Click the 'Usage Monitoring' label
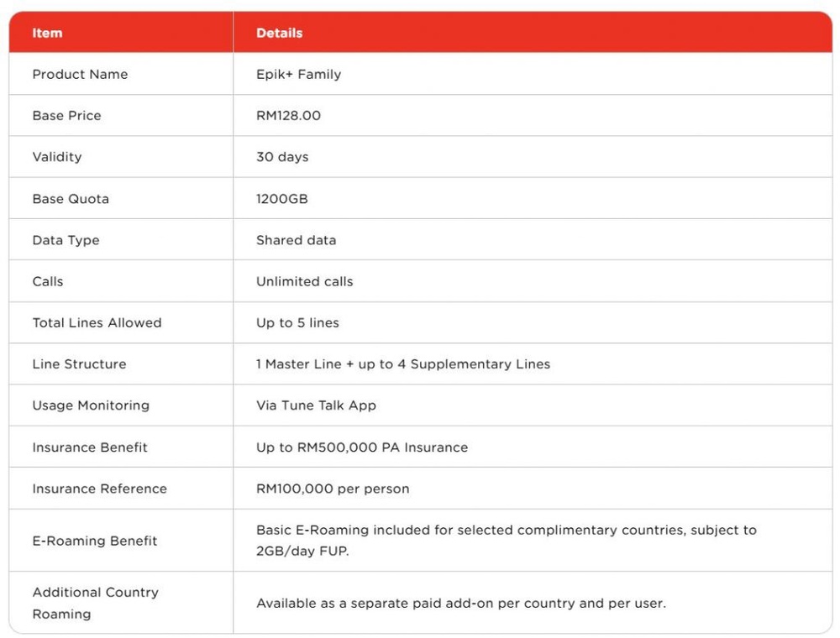Screen dimensions: 840x638 (91, 405)
